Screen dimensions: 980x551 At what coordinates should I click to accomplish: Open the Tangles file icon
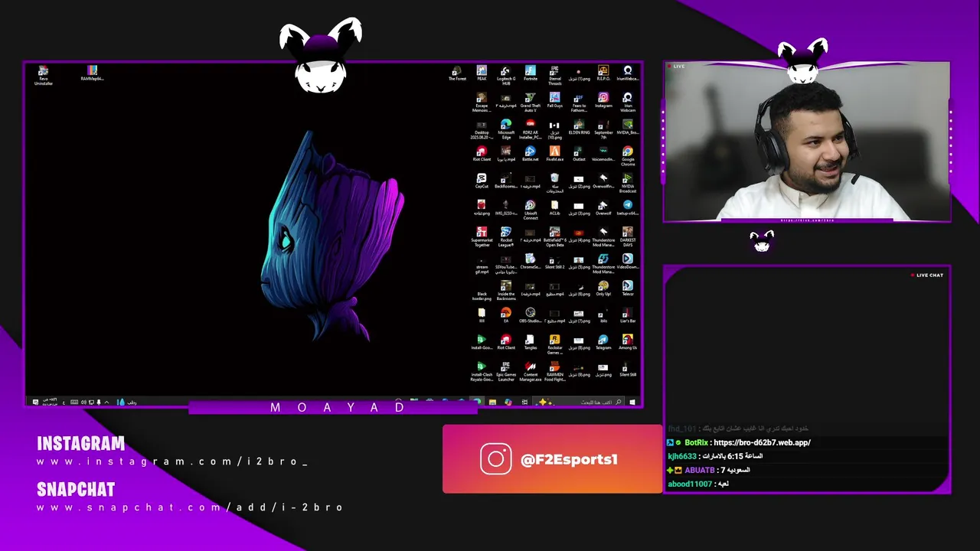[531, 342]
